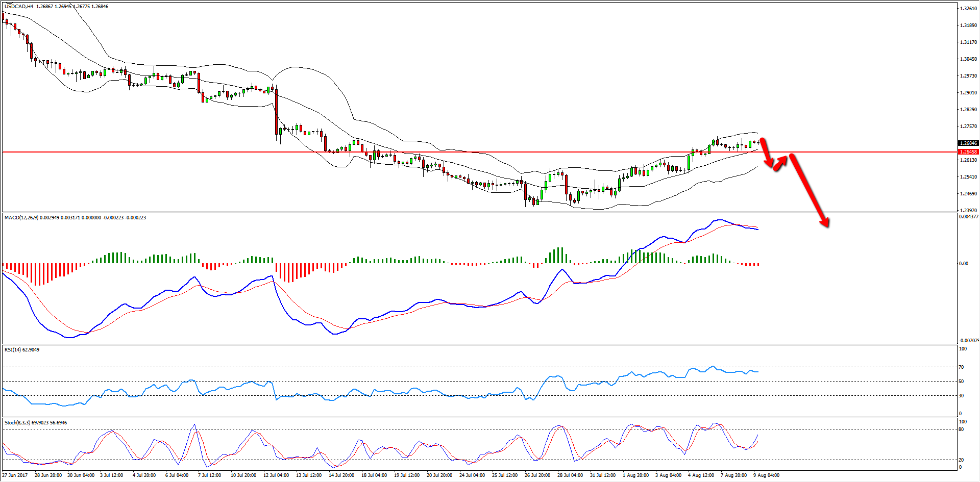Click RSI scale level 30
The image size is (980, 482).
click(x=961, y=396)
